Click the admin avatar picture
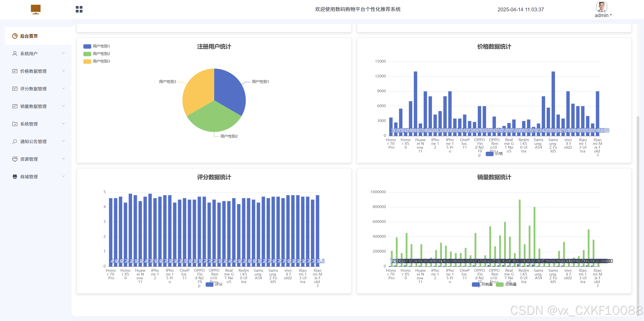This screenshot has width=644, height=321. pyautogui.click(x=601, y=7)
